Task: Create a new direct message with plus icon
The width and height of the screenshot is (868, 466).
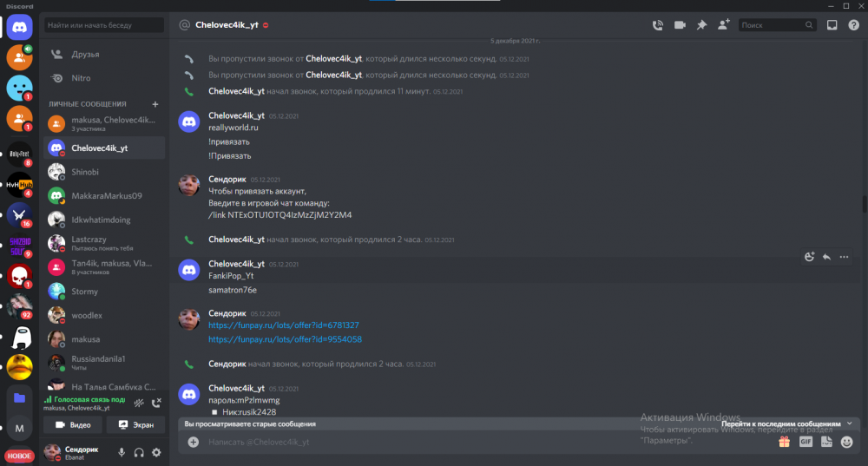Action: 155,104
